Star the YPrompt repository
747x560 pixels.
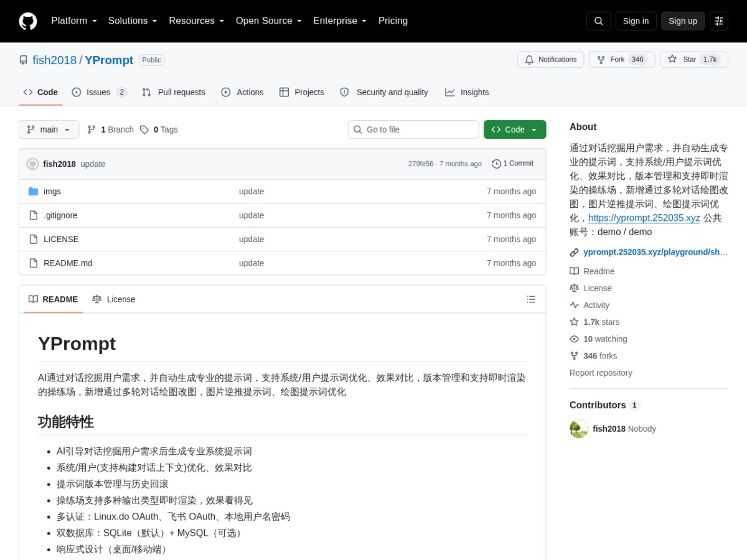(x=693, y=60)
